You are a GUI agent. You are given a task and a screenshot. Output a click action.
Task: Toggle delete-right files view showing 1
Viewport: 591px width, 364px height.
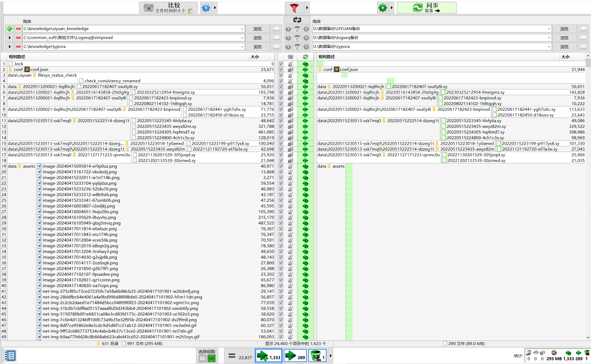click(x=317, y=356)
